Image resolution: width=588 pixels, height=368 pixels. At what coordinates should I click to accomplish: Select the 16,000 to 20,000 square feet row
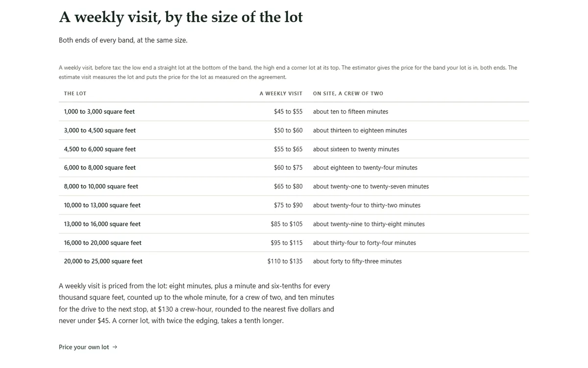pos(294,243)
